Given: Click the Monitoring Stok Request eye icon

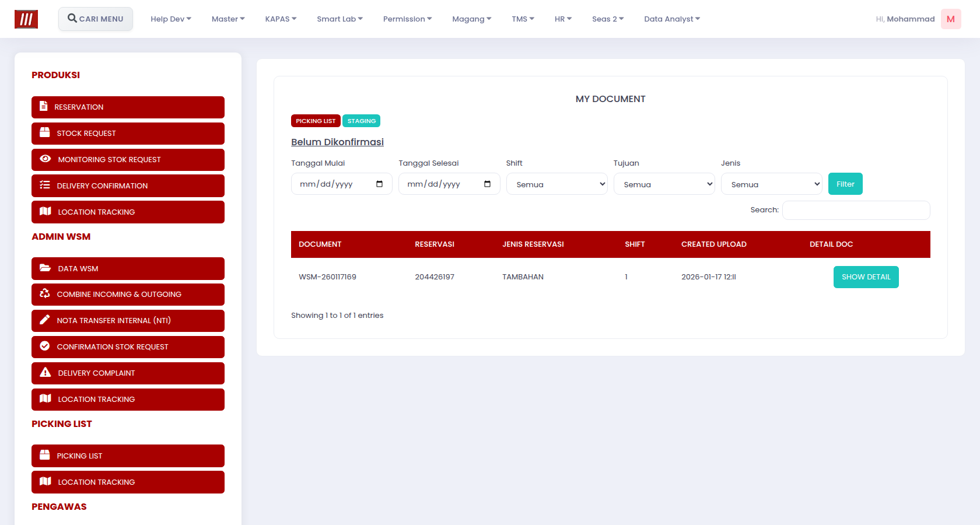Looking at the screenshot, I should [x=45, y=159].
